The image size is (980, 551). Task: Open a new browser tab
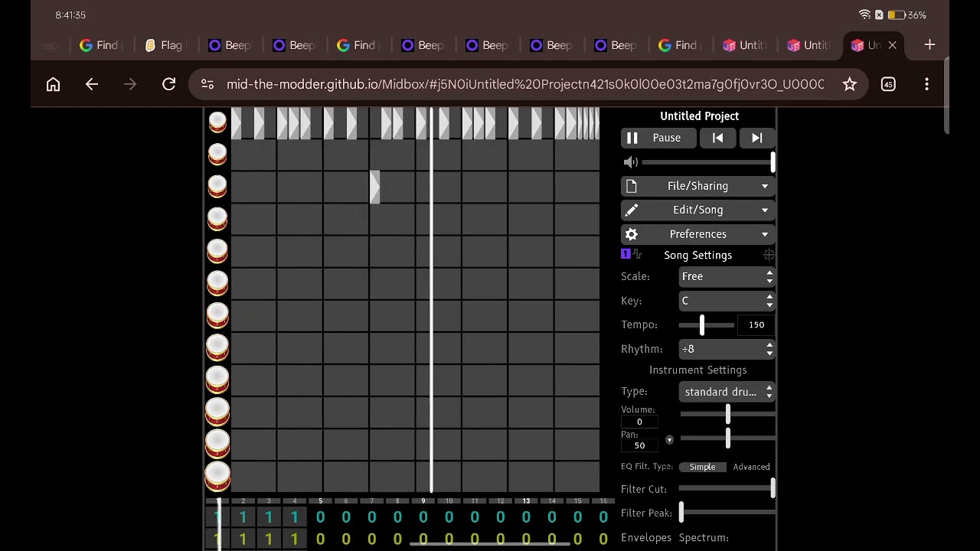pyautogui.click(x=929, y=45)
